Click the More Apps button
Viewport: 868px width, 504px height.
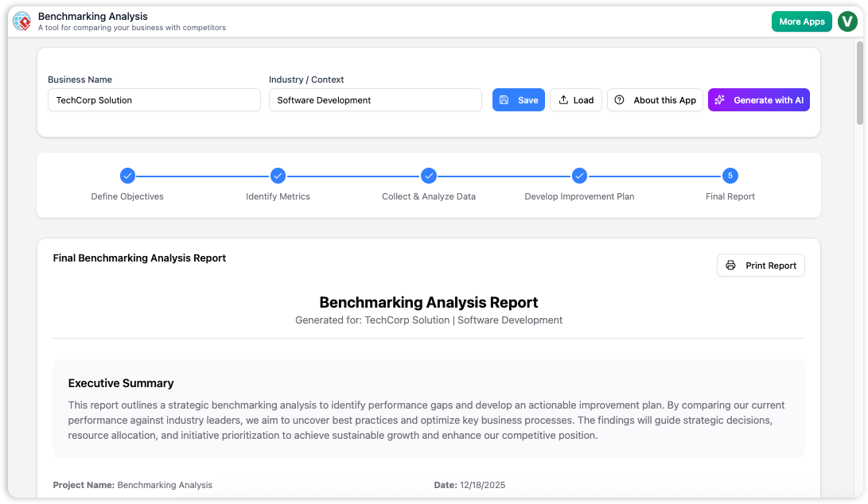(801, 21)
